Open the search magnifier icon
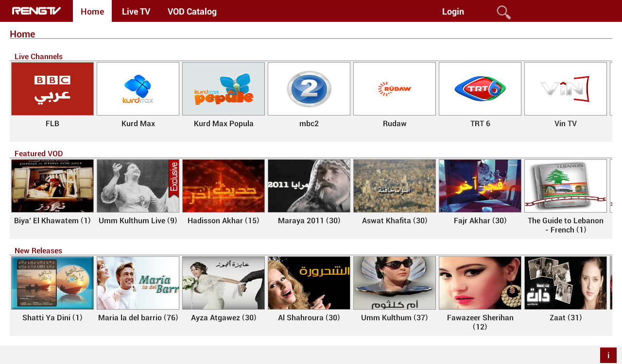This screenshot has width=622, height=364. tap(503, 12)
